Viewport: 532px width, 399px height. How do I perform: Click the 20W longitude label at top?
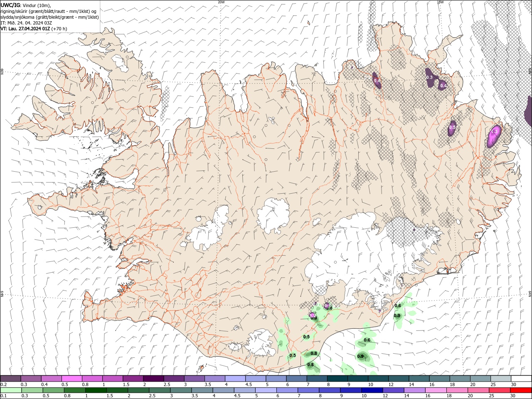[221, 2]
